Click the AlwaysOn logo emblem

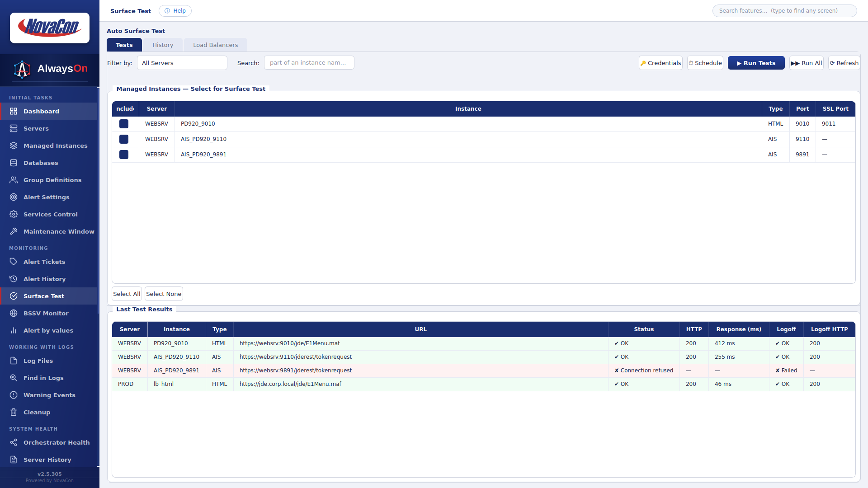(x=22, y=69)
